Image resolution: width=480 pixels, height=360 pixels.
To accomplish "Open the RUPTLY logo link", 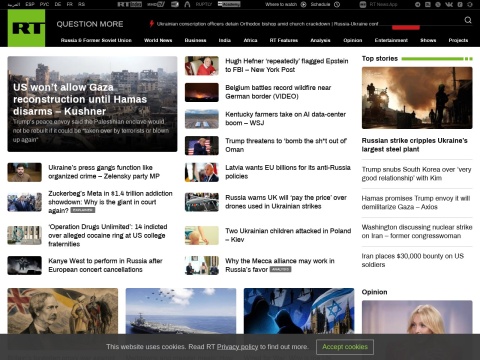I will [203, 4].
